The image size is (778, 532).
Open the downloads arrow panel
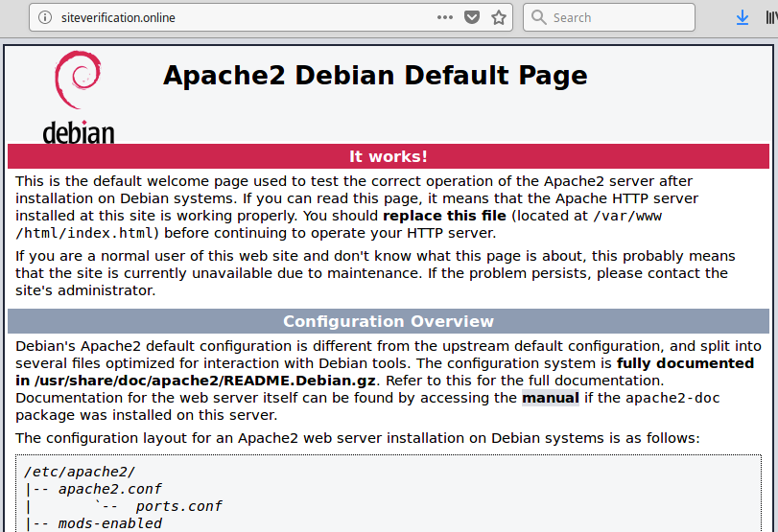(743, 18)
